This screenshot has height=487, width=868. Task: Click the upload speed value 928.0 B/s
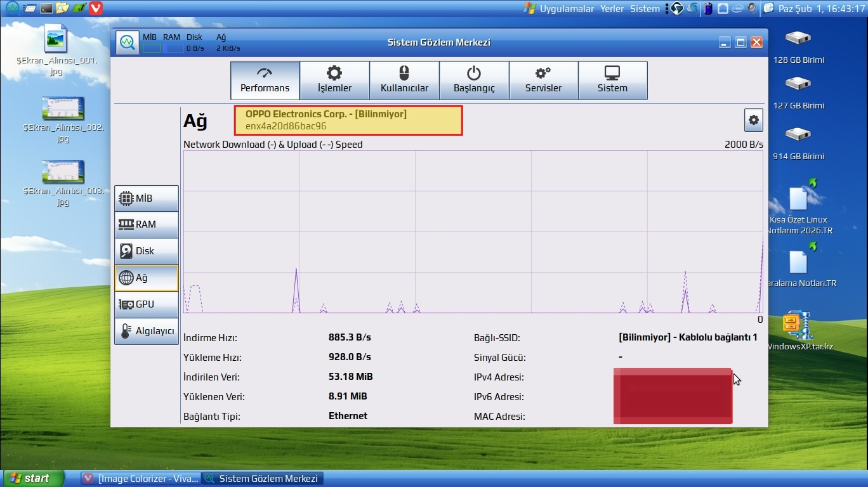350,357
